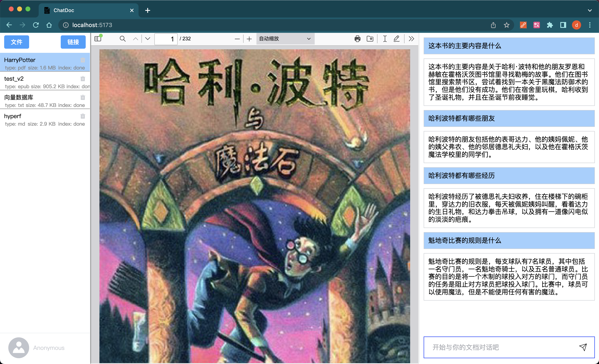The image size is (599, 364).
Task: Zoom in the PDF view
Action: [249, 39]
